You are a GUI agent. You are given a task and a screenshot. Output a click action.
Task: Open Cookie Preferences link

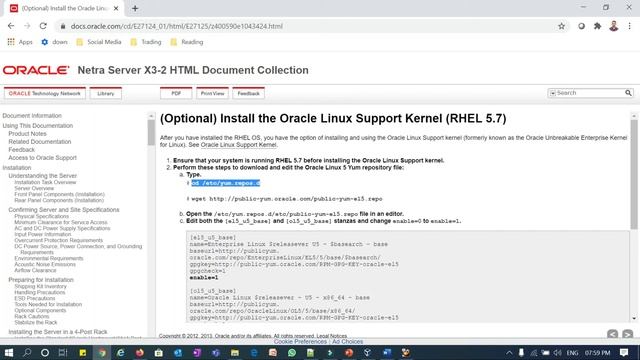(x=300, y=342)
